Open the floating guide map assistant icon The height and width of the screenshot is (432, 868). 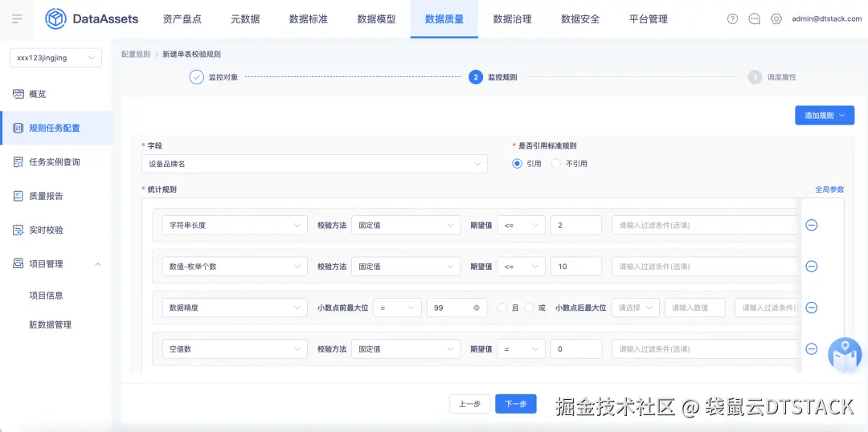845,355
